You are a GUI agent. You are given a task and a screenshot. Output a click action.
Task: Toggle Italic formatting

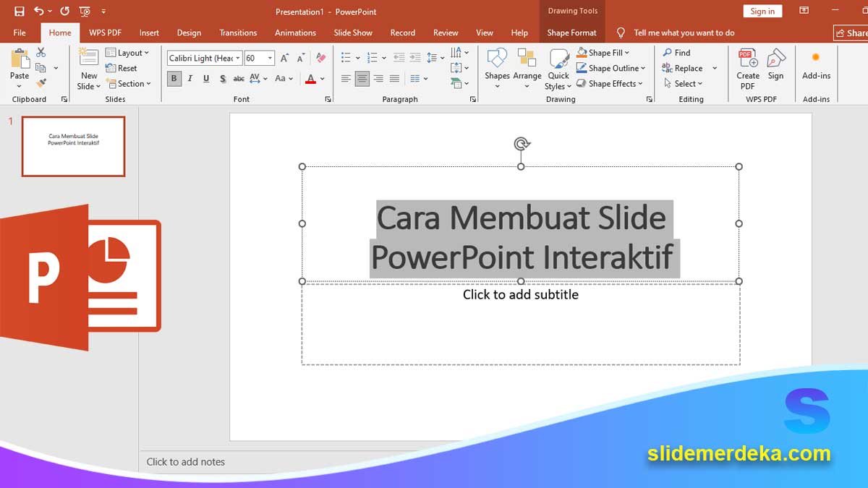[190, 78]
